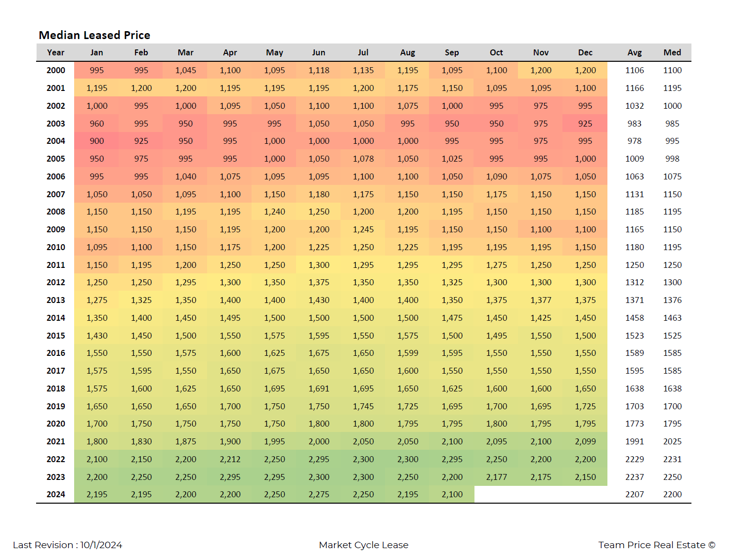Click the July 2005 cell showing 1,078

click(363, 159)
